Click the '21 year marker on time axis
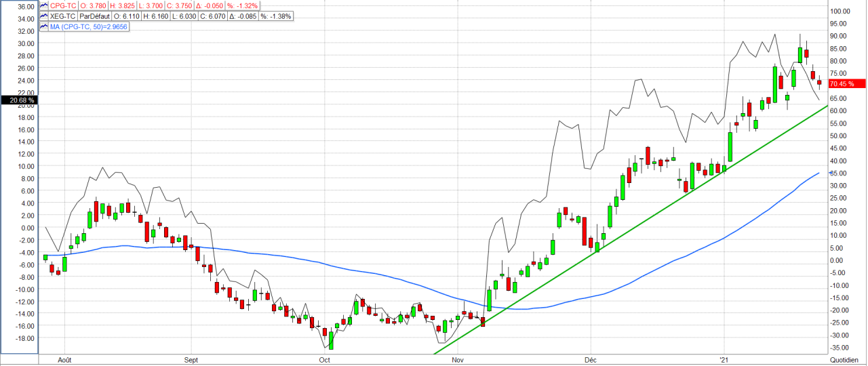Viewport: 868px width, 366px height. tap(724, 361)
